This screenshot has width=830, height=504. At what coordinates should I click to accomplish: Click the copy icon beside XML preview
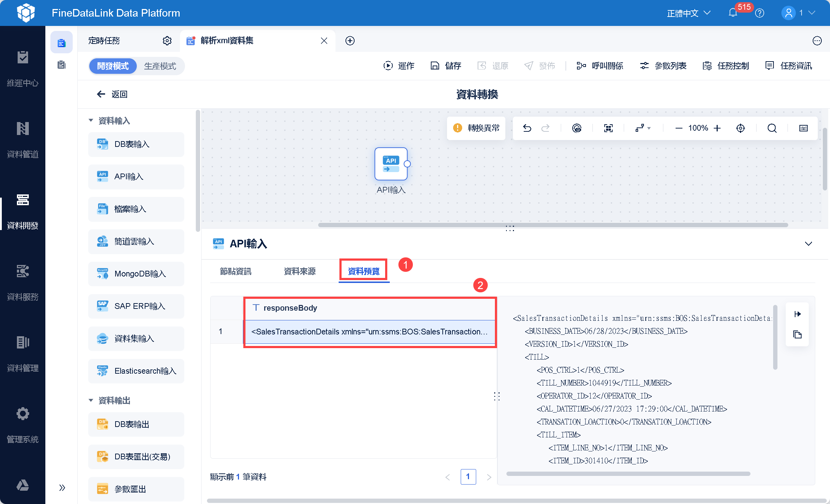pos(797,334)
